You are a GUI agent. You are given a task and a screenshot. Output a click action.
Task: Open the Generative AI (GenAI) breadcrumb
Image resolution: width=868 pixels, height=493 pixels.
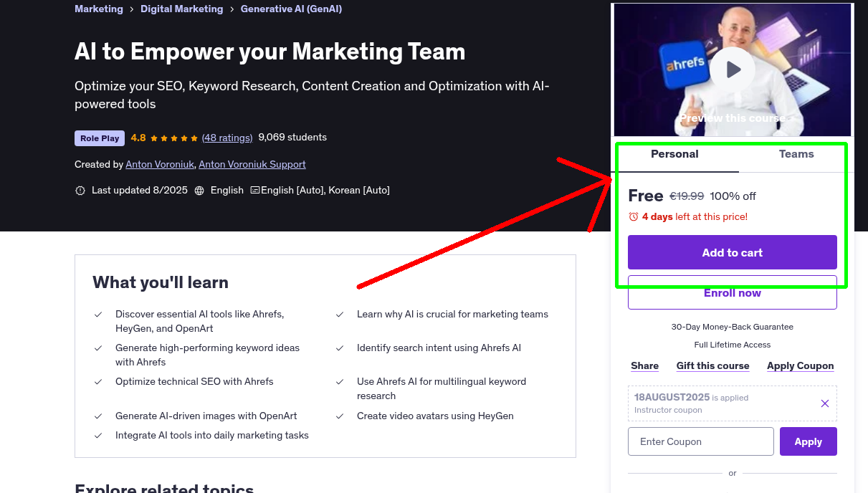[291, 9]
